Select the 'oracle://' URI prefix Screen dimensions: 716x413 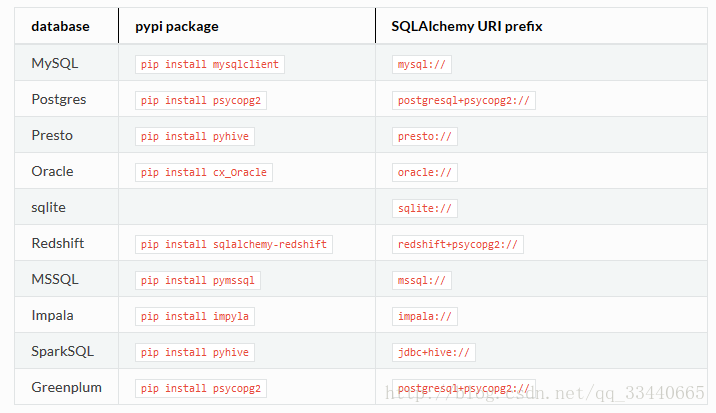(425, 173)
